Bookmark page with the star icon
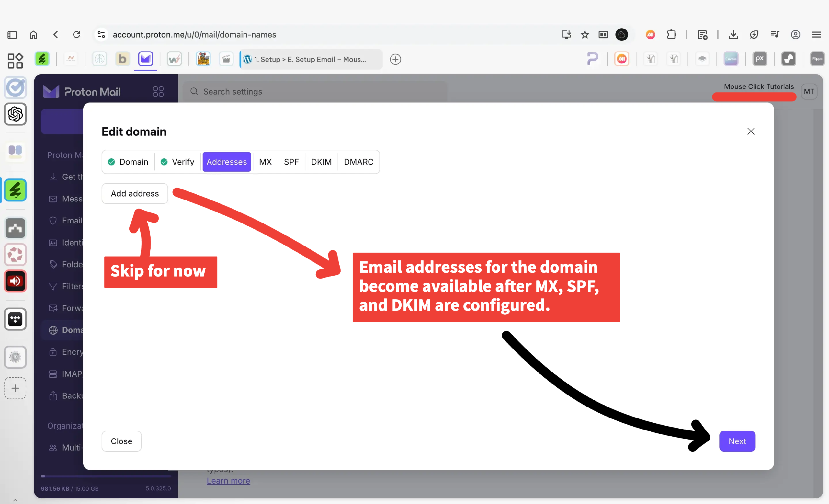The height and width of the screenshot is (504, 829). pyautogui.click(x=585, y=35)
